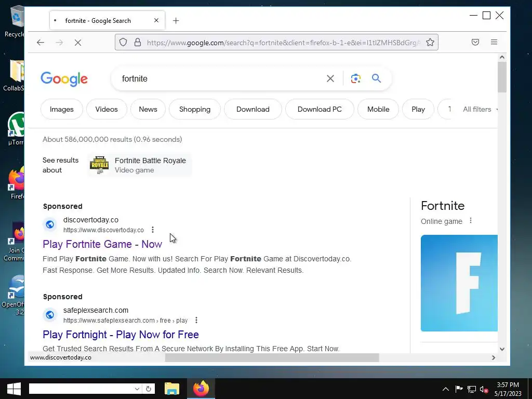532x399 pixels.
Task: Open the safeplexsearch.com ad options dots
Action: [196, 320]
